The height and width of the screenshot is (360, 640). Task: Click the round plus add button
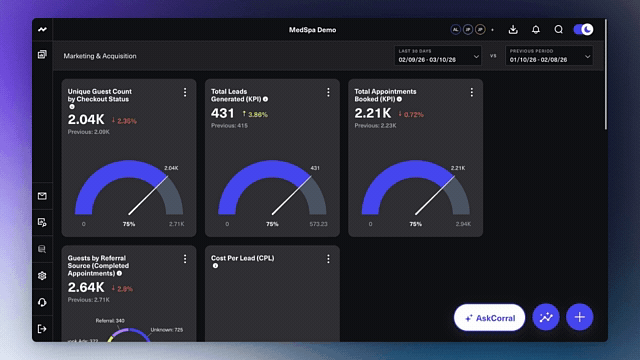tap(580, 317)
